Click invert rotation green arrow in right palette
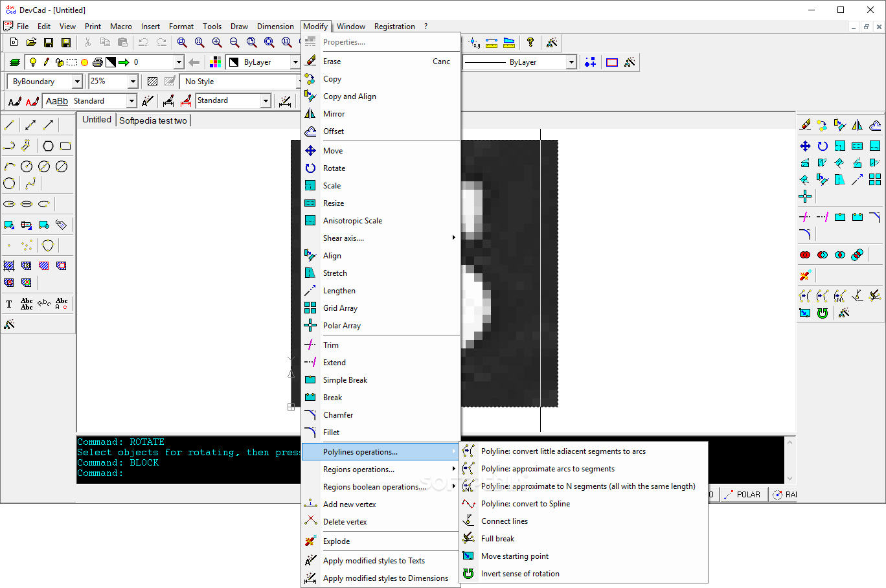This screenshot has height=588, width=886. (x=823, y=313)
